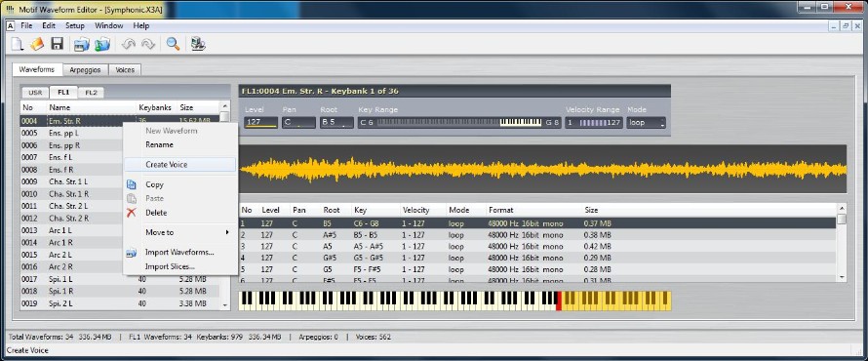The height and width of the screenshot is (361, 868).
Task: Click the Copy icon in context menu
Action: [x=132, y=185]
